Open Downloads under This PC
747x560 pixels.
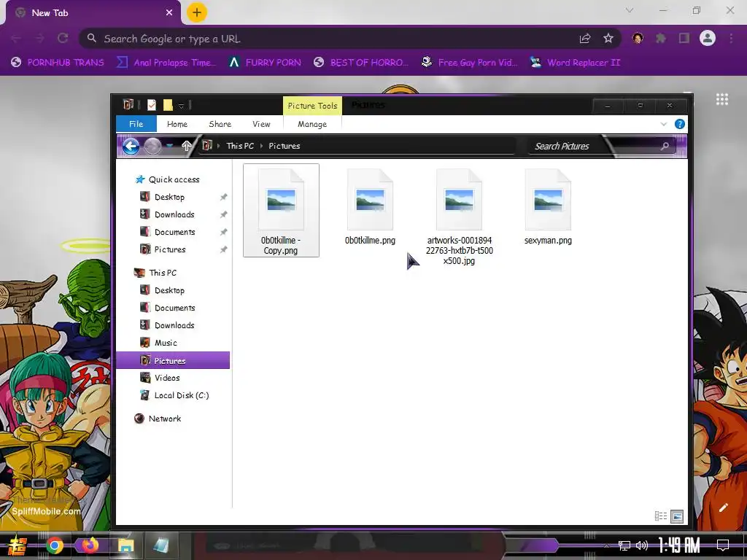pyautogui.click(x=174, y=325)
